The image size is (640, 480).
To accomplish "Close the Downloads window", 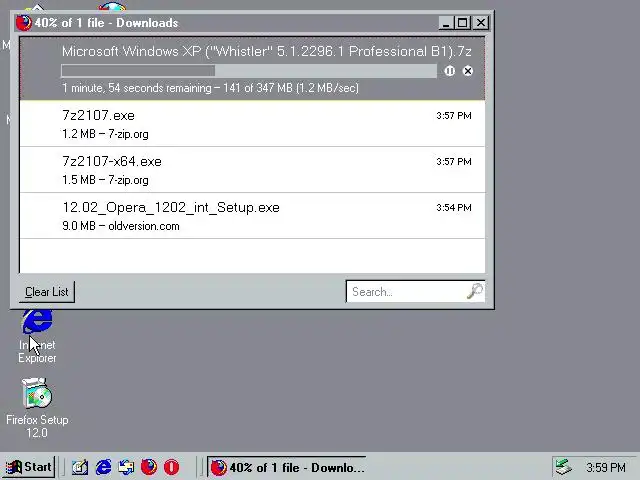I will [481, 23].
